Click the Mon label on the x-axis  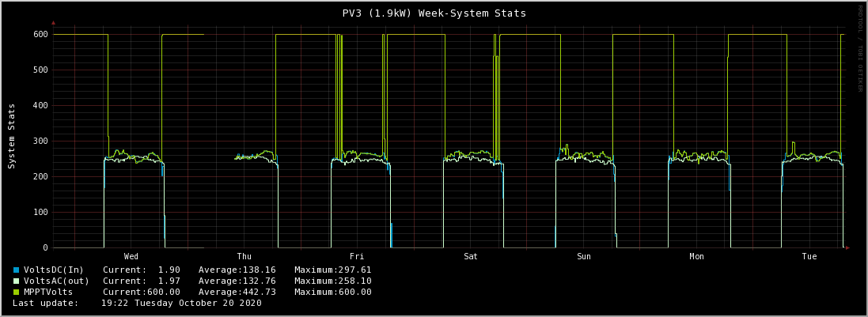[696, 257]
